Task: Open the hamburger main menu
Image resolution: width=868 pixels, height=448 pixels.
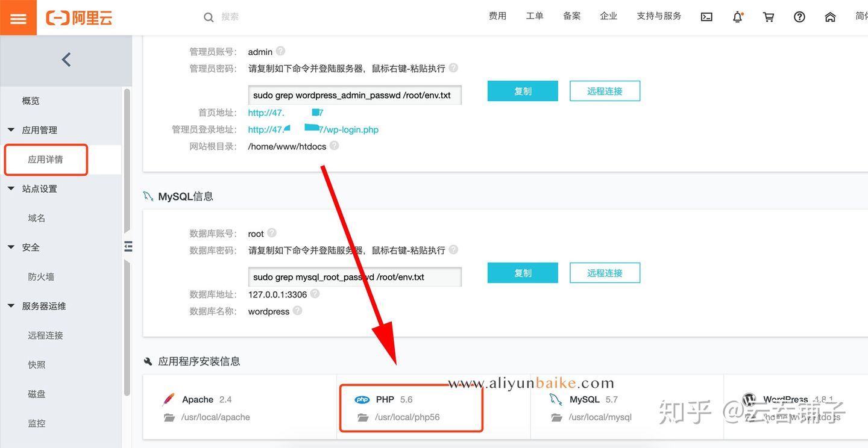Action: coord(18,17)
